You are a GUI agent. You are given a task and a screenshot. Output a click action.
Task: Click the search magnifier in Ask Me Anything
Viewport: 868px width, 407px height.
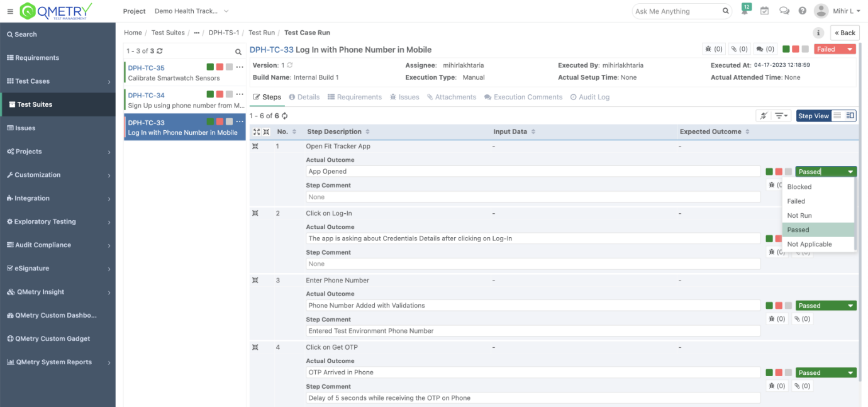point(726,11)
